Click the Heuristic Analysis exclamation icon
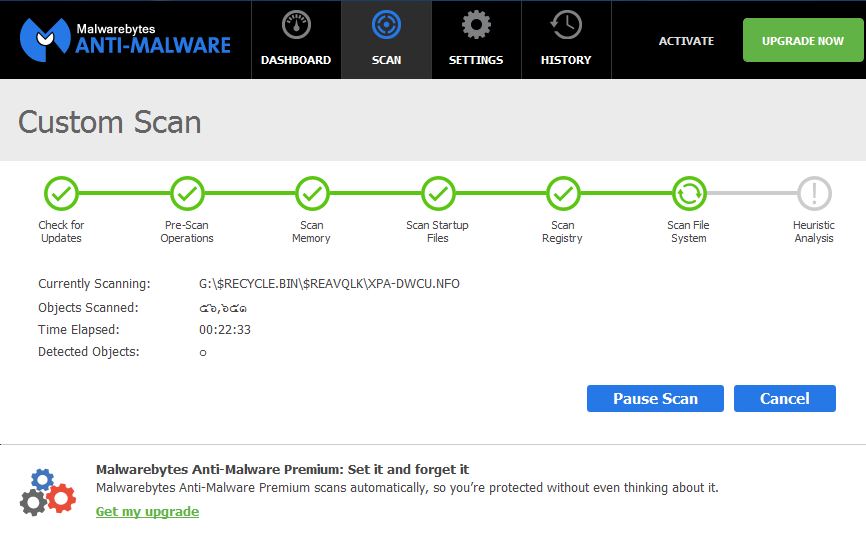The image size is (866, 533). pyautogui.click(x=814, y=193)
